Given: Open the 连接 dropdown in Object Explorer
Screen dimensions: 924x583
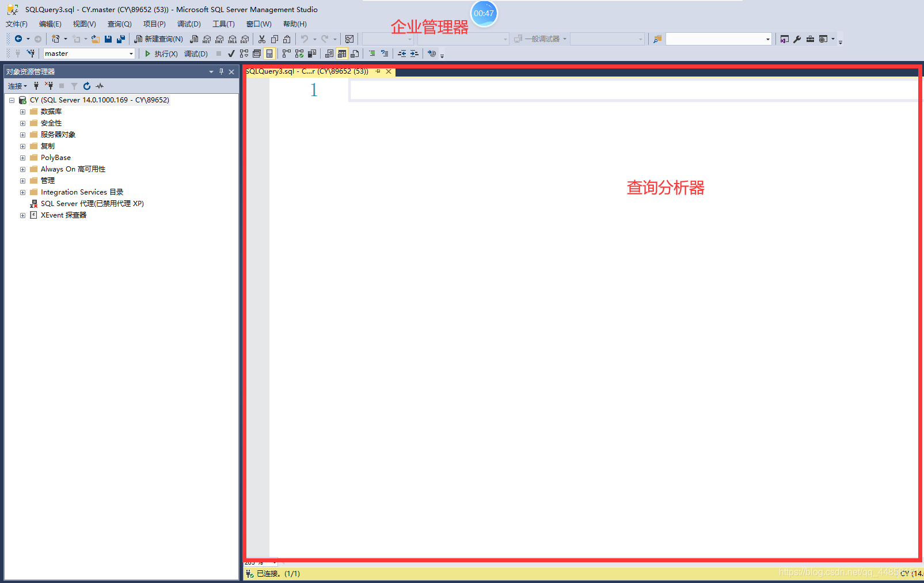Looking at the screenshot, I should pos(17,86).
